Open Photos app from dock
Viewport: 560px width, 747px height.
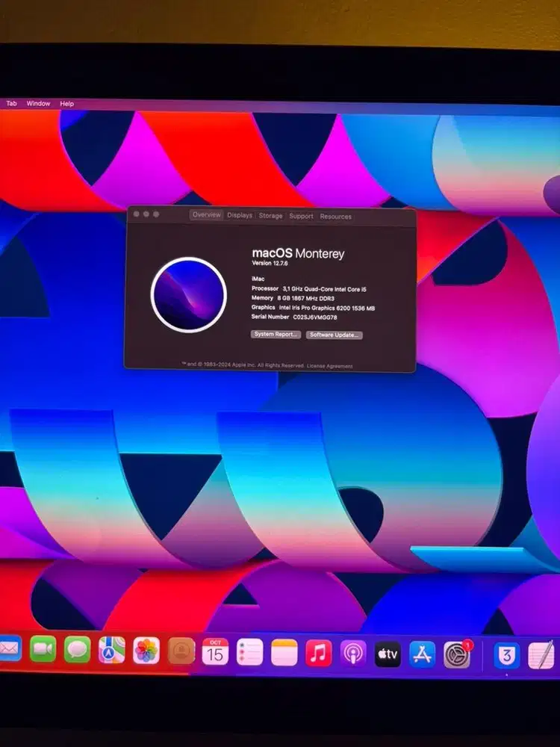(x=146, y=651)
